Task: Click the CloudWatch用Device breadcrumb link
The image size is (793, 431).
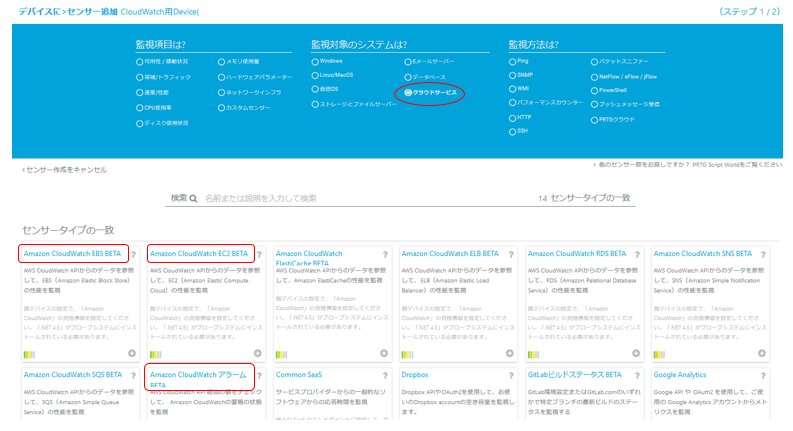Action: coord(160,12)
